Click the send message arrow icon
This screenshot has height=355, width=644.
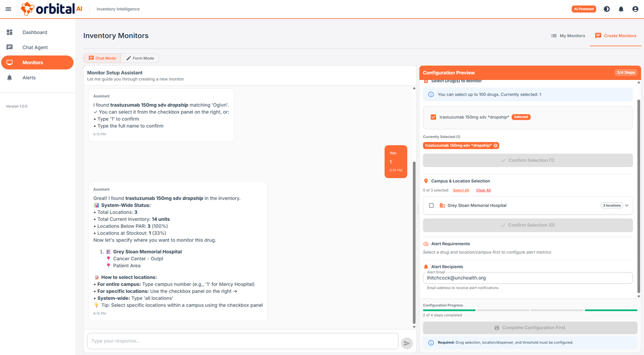point(406,343)
